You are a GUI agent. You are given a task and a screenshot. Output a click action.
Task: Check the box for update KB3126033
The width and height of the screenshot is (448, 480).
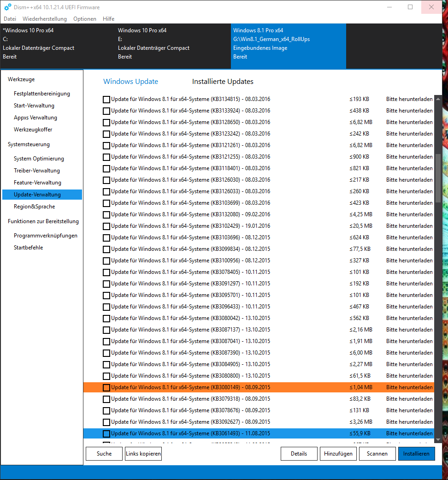pos(106,192)
